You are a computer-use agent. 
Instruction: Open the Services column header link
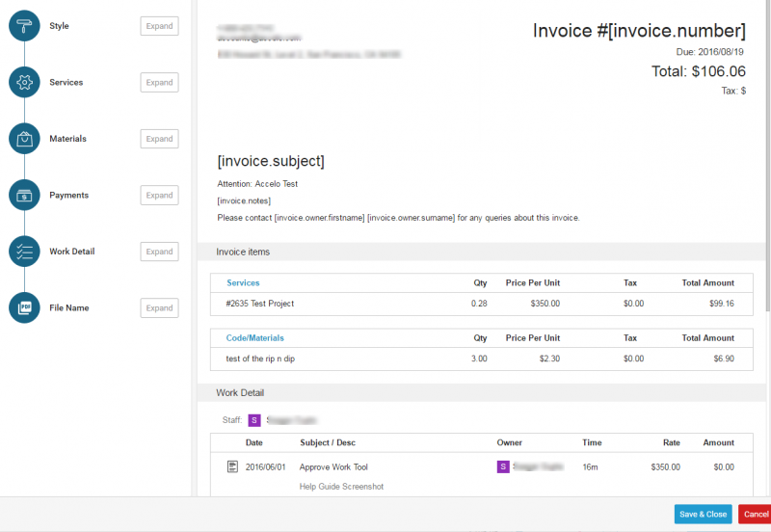click(243, 283)
